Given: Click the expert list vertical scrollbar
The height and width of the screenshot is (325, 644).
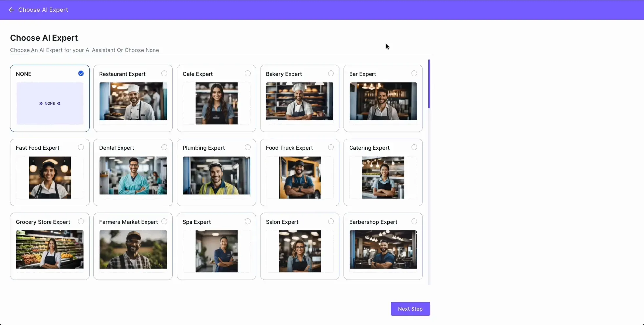Looking at the screenshot, I should pos(429,84).
